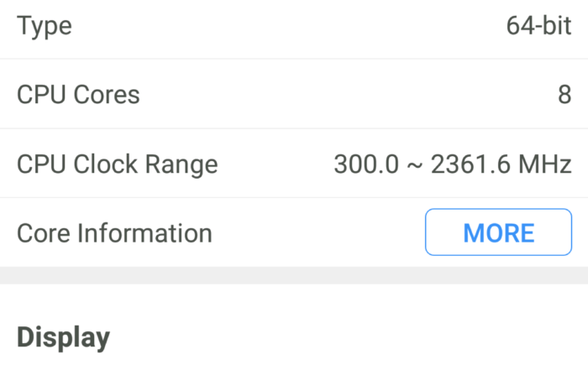Tap the 2361.6 maximum clock value
The image size is (588, 370).
coord(469,164)
